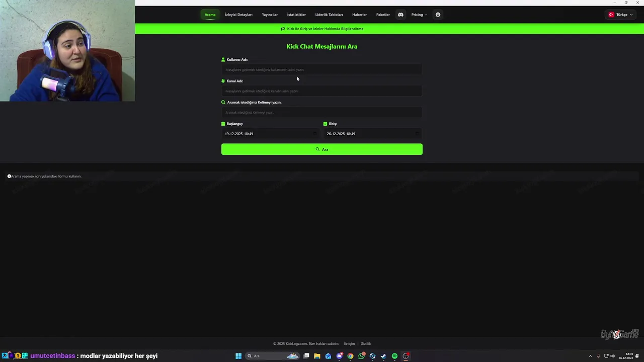Open the Paketler page
This screenshot has width=644, height=362.
(x=383, y=15)
